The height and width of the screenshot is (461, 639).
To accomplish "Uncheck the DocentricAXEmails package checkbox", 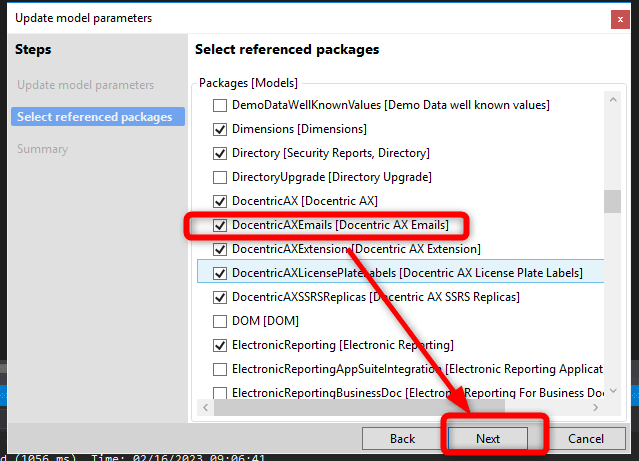I will point(221,225).
